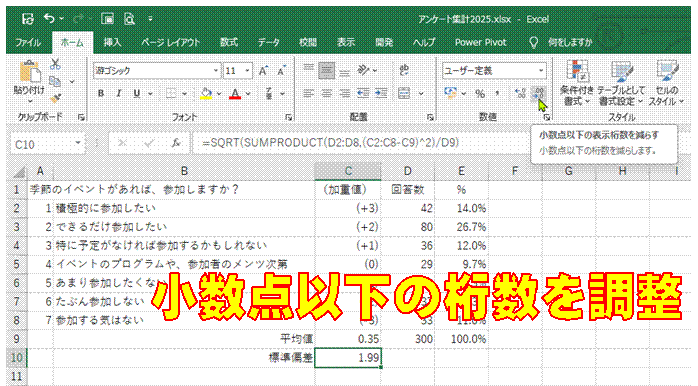
Task: Select cell D9 showing 300
Action: click(407, 339)
